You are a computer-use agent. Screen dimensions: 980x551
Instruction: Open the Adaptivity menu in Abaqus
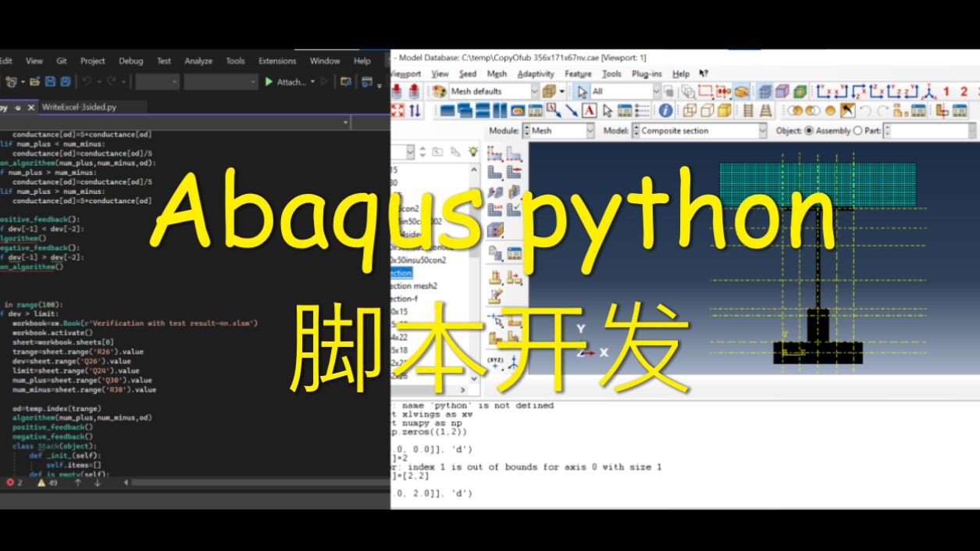(x=536, y=73)
